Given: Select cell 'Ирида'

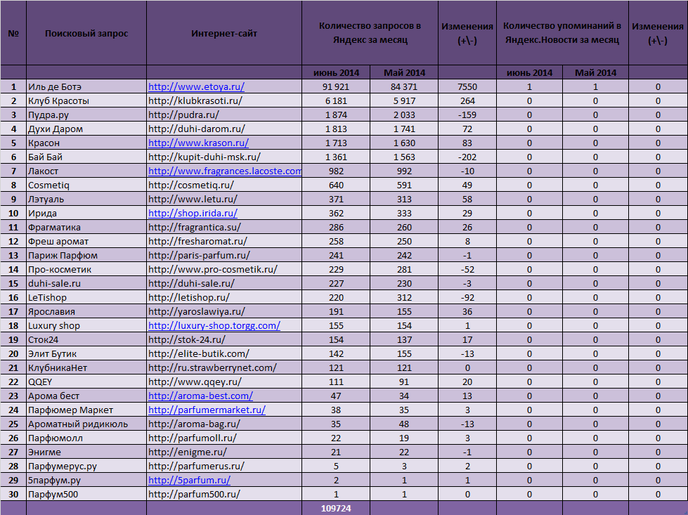Looking at the screenshot, I should [86, 213].
